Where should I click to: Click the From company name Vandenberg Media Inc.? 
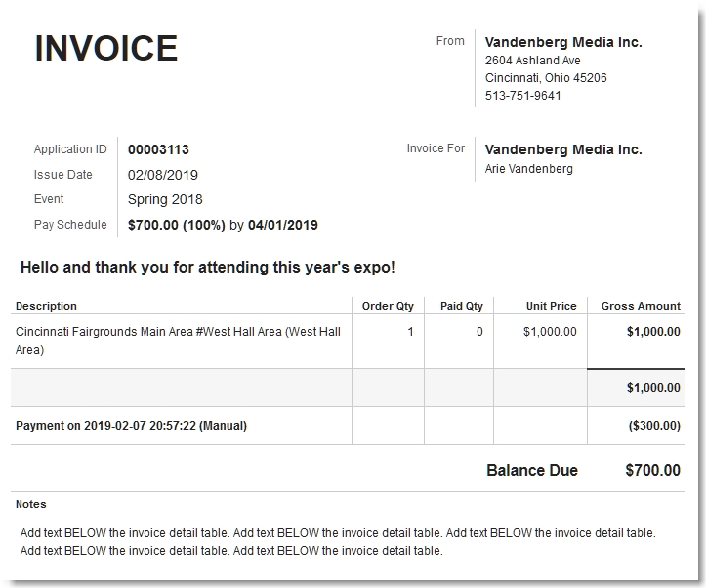[x=563, y=42]
